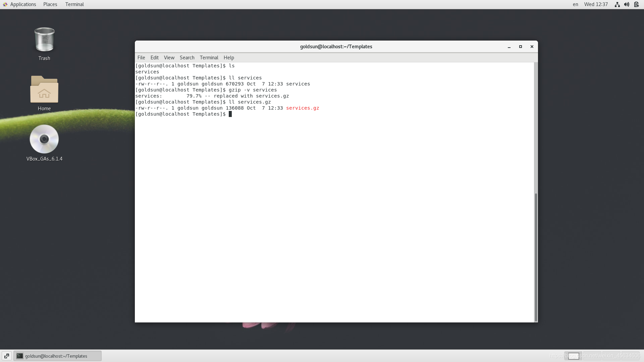Click the language indicator en
The width and height of the screenshot is (644, 362).
point(574,4)
